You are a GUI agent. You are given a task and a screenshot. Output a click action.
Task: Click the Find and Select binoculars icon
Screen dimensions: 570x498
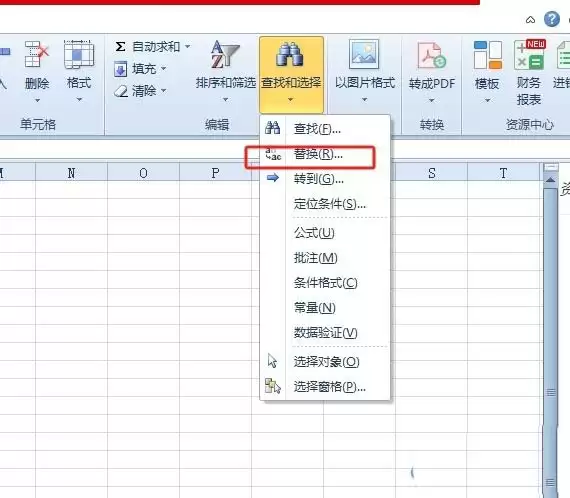pyautogui.click(x=289, y=55)
